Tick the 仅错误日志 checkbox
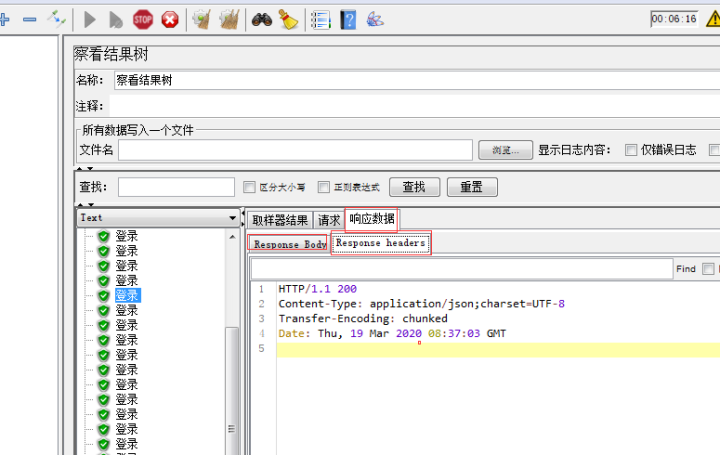This screenshot has height=455, width=720. pyautogui.click(x=631, y=150)
